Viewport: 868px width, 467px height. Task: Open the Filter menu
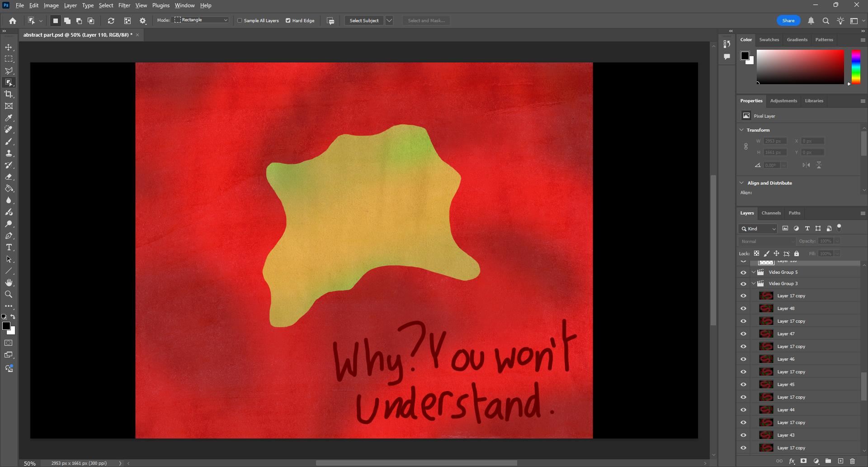[124, 5]
